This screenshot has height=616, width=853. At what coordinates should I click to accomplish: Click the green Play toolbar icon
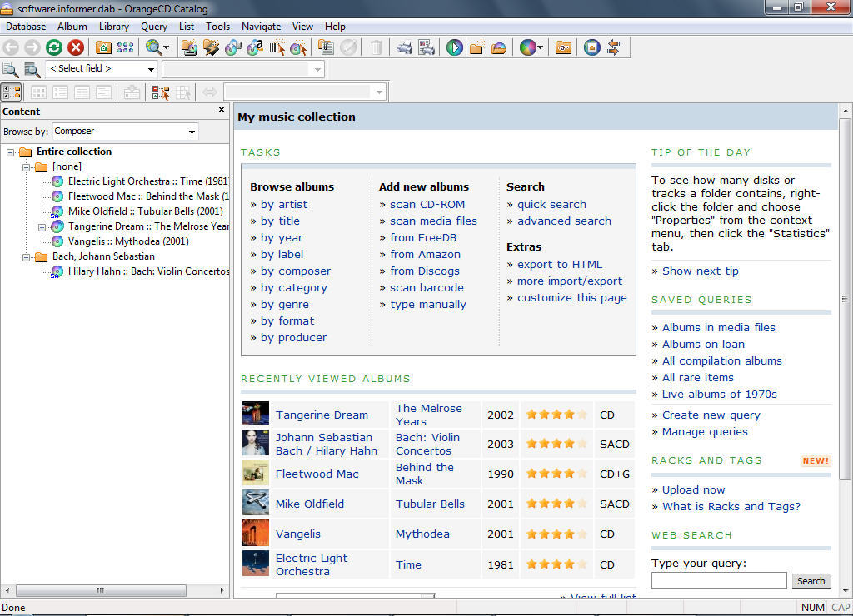[x=454, y=47]
